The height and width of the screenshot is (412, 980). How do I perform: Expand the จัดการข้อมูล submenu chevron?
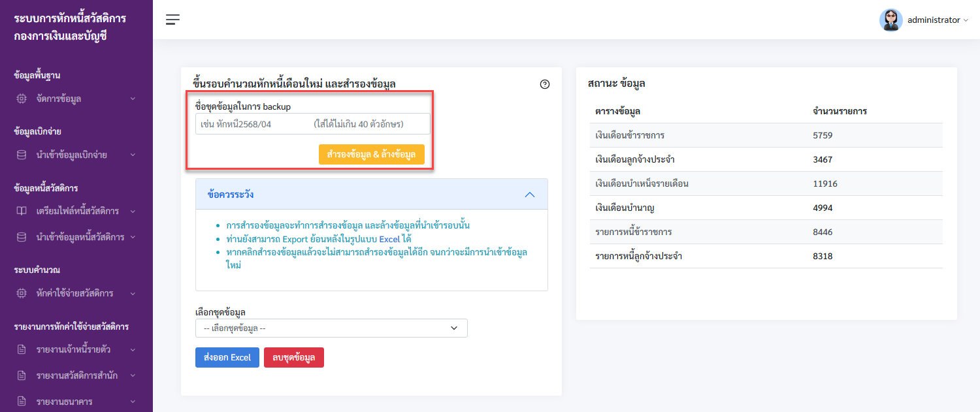[133, 99]
